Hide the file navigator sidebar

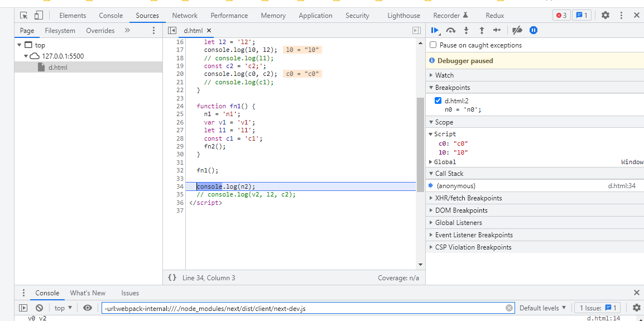click(x=172, y=30)
